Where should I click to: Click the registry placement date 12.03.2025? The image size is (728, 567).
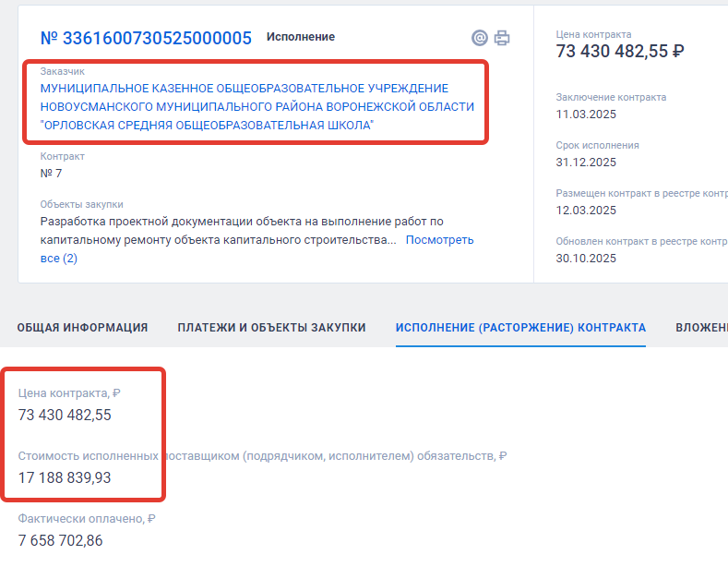pyautogui.click(x=586, y=211)
